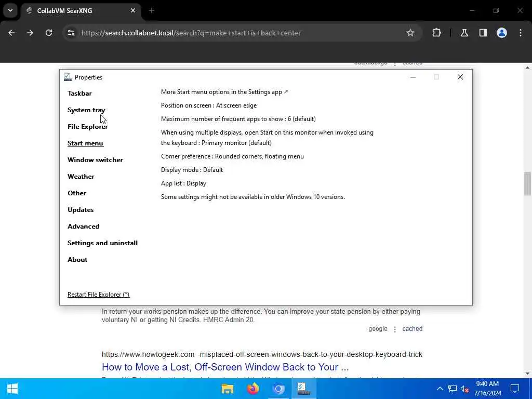This screenshot has height=399, width=532.
Task: Open the Windows Start button
Action: point(12,389)
